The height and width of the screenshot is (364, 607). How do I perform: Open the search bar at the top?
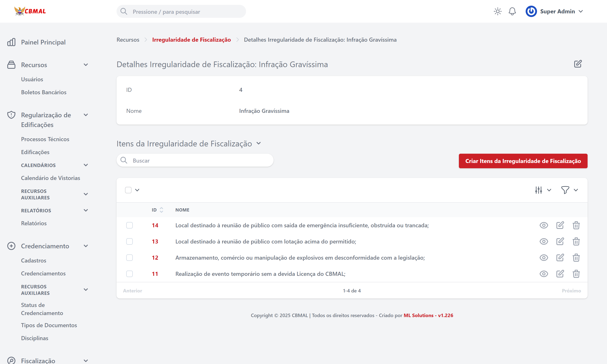click(181, 11)
